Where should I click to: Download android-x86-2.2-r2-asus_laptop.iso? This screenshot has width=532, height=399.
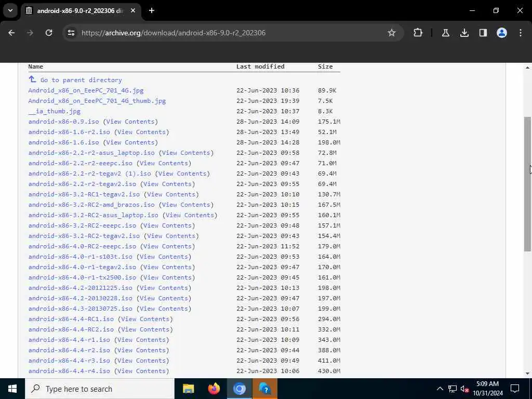coord(91,153)
